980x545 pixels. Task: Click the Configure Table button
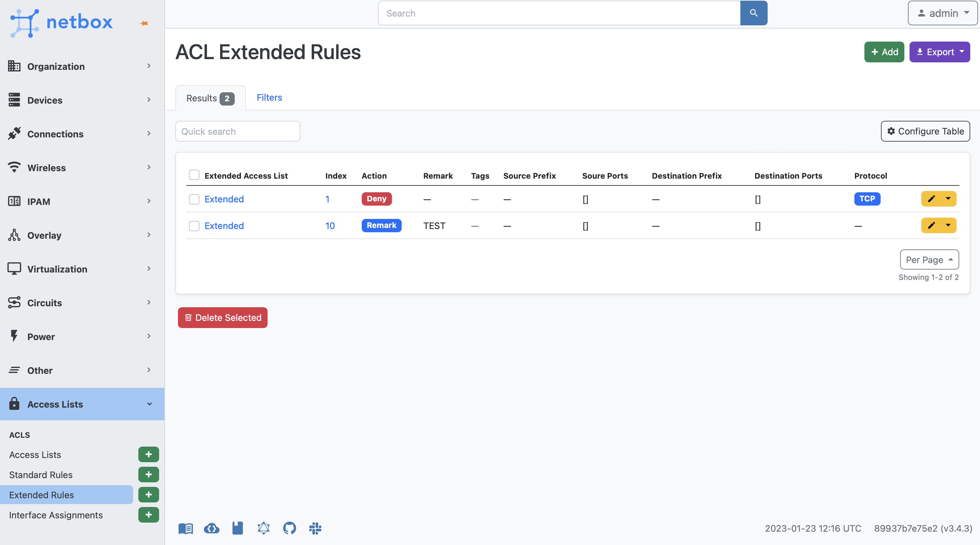pos(925,131)
